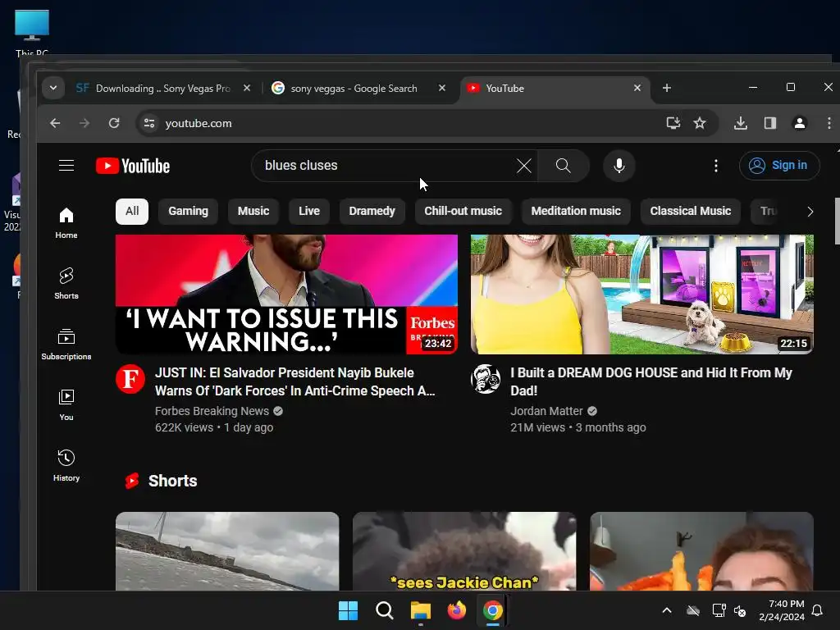This screenshot has width=840, height=630.
Task: Select the Live filter chip
Action: pos(309,211)
